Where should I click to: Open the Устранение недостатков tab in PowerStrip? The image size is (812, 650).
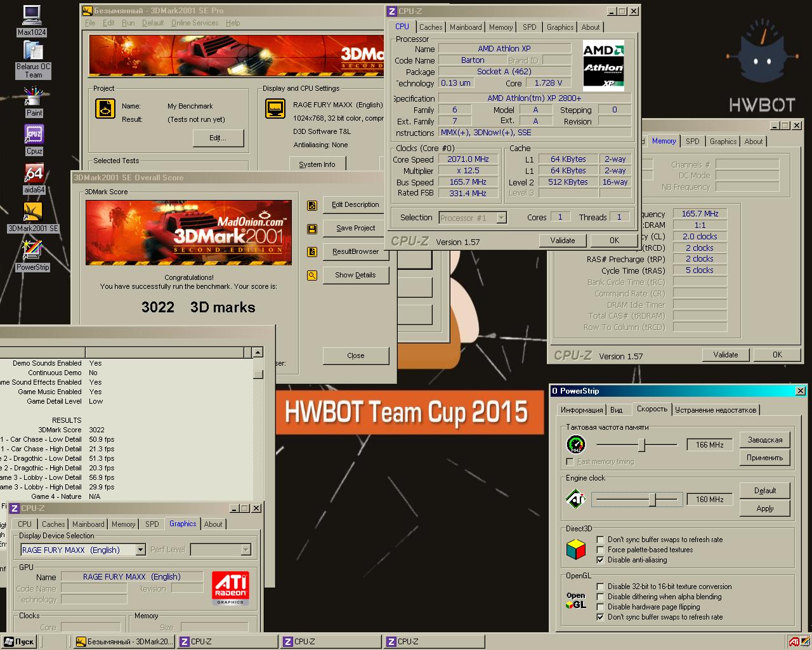716,410
